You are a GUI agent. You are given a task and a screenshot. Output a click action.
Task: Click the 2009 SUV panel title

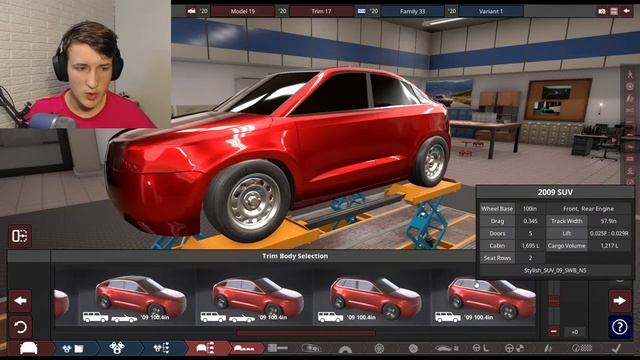[555, 192]
